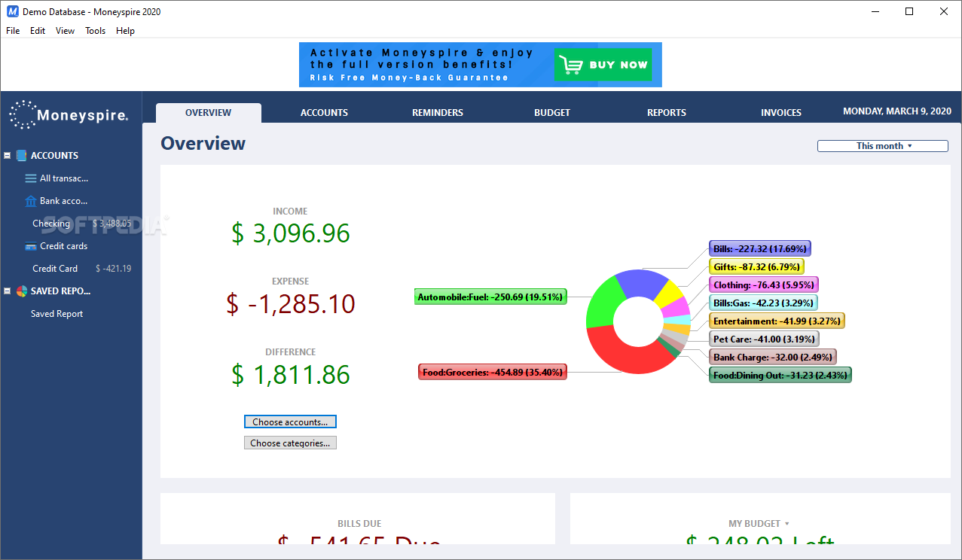Click the Activate Moneyspire banner text
This screenshot has width=962, height=560.
422,65
